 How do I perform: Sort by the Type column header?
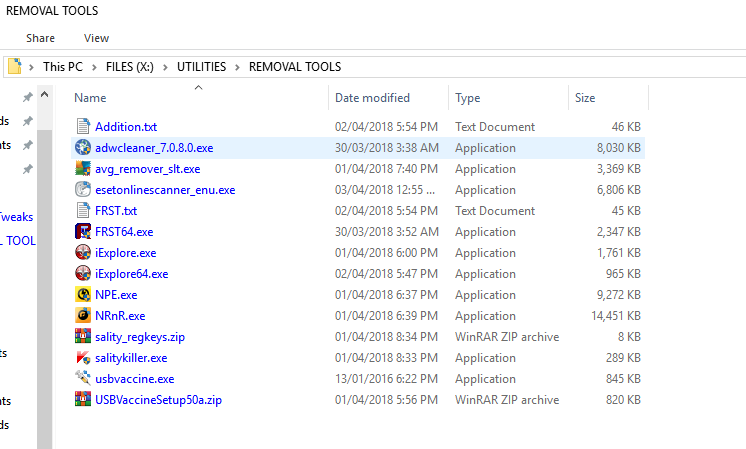click(508, 98)
